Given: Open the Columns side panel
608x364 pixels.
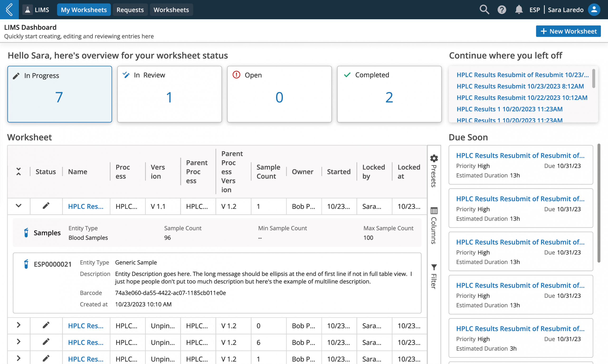Looking at the screenshot, I should point(434,226).
